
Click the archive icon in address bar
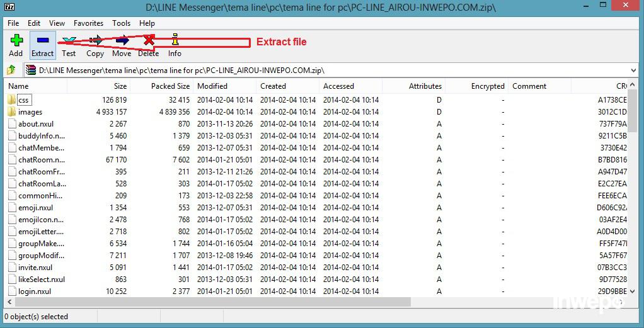tap(31, 71)
